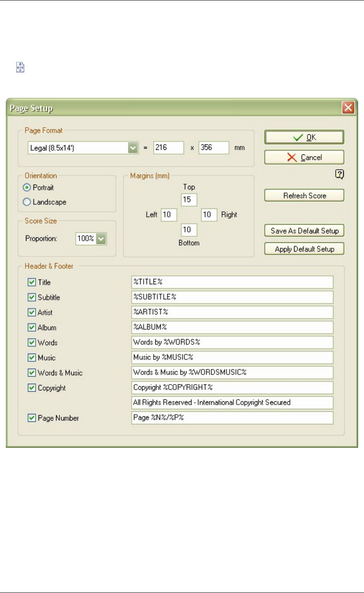This screenshot has height=593, width=364.
Task: Uncheck the Artist checkbox
Action: [x=31, y=313]
